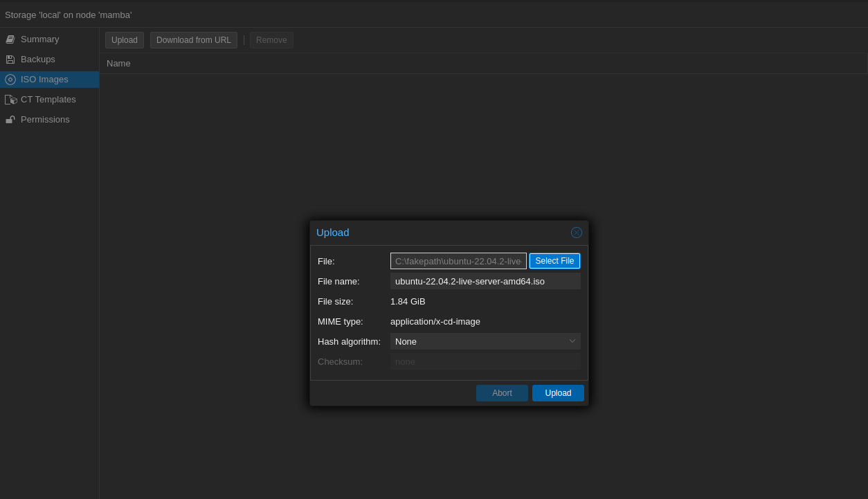The width and height of the screenshot is (868, 499).
Task: Open the Summary section
Action: tap(50, 39)
